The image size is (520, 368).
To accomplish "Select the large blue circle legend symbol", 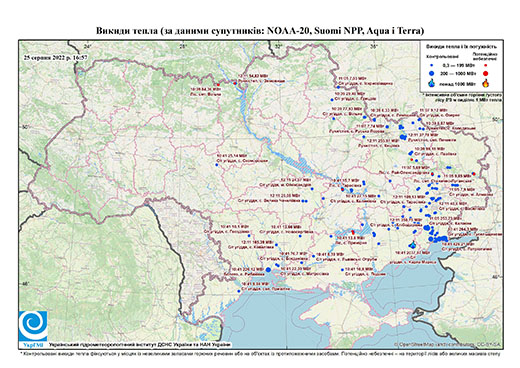I will [x=432, y=73].
